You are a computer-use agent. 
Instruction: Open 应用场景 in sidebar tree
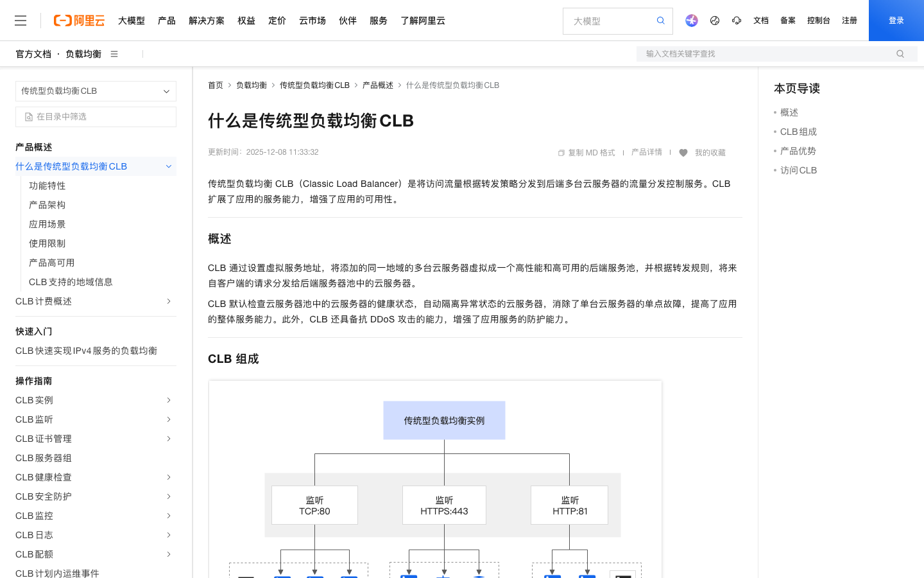click(47, 224)
